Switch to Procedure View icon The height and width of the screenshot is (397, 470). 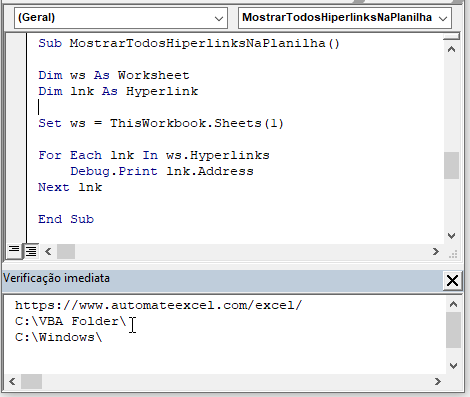(x=14, y=251)
